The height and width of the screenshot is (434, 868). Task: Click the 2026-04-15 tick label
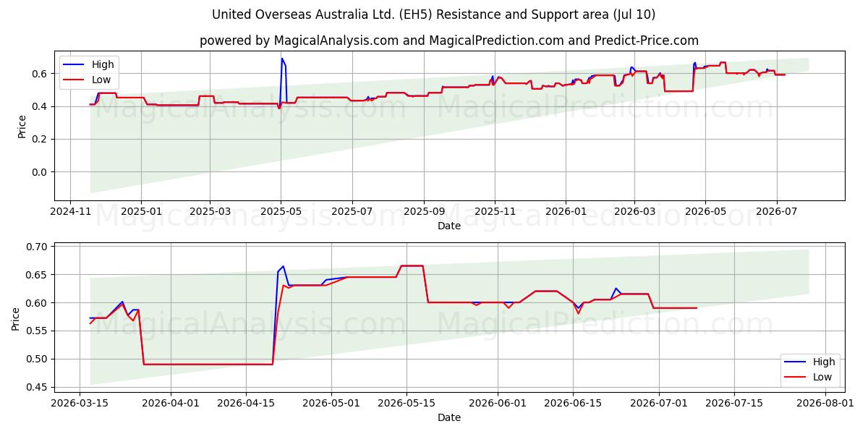coord(246,403)
